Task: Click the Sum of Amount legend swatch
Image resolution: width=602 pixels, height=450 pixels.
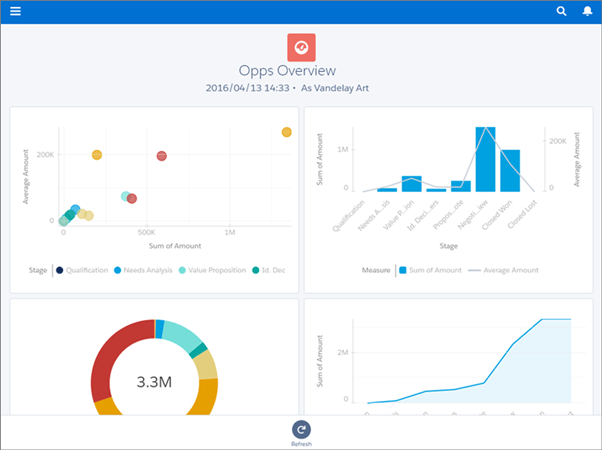Action: tap(403, 270)
